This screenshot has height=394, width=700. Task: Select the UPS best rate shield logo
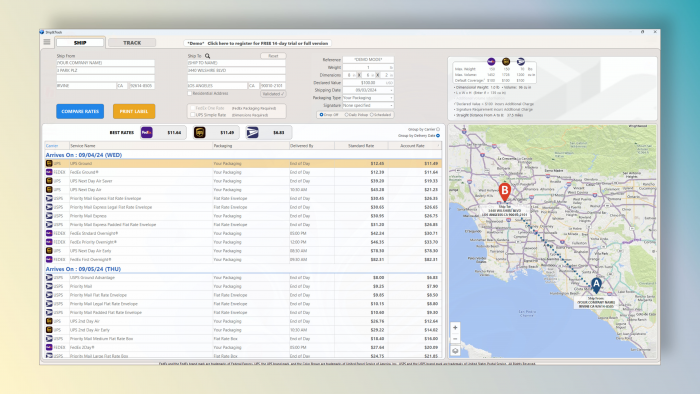(x=200, y=133)
